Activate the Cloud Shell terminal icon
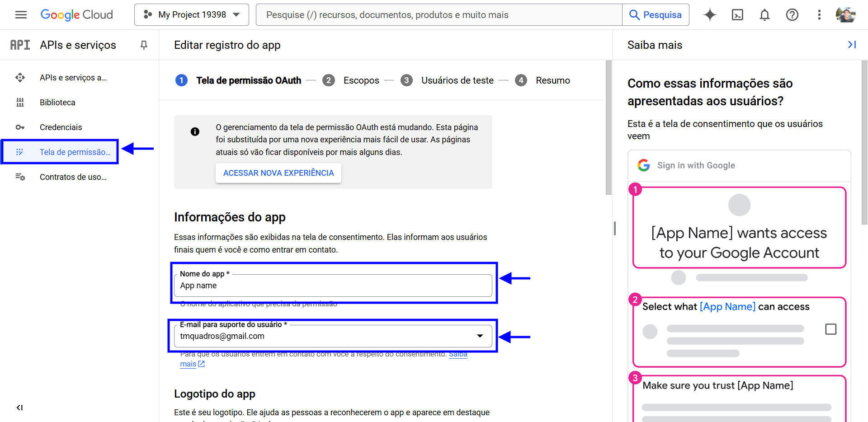868x422 pixels. click(x=737, y=15)
